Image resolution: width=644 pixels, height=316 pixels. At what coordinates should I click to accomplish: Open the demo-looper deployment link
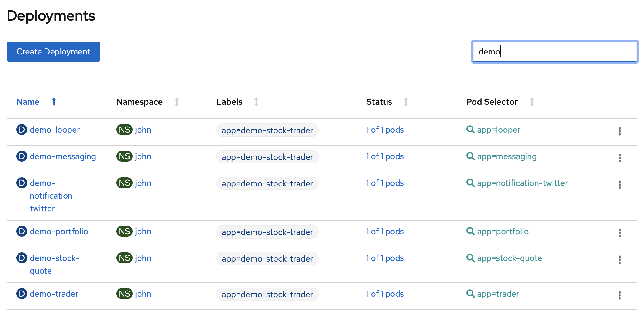click(x=55, y=130)
